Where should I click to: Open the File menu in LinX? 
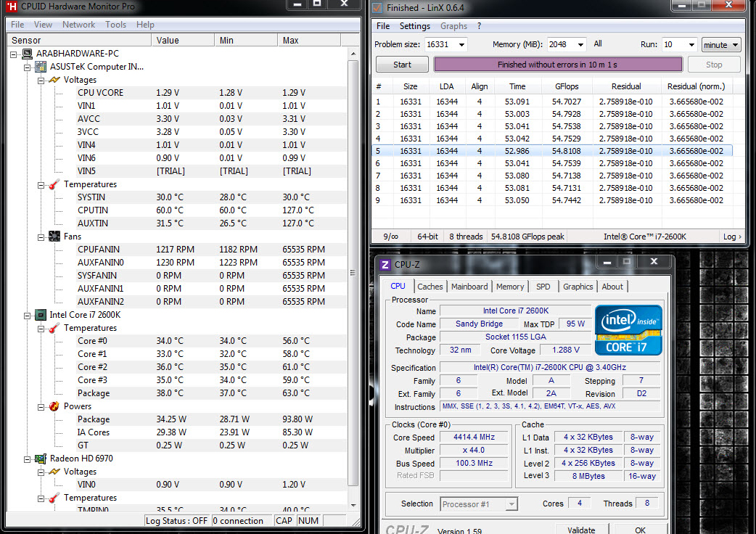tap(383, 26)
